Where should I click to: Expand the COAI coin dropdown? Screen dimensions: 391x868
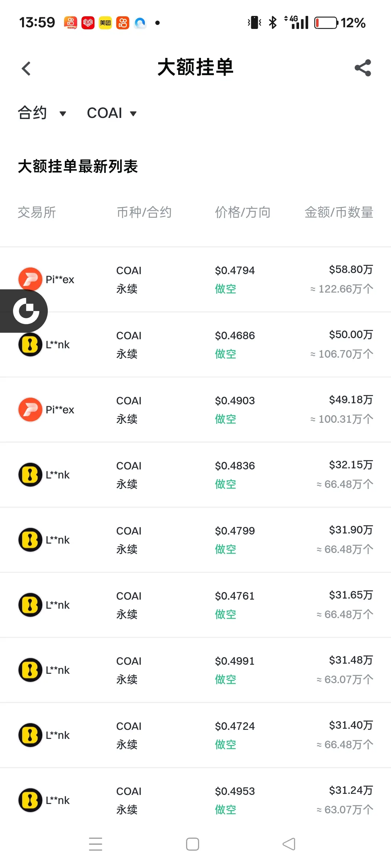point(112,113)
